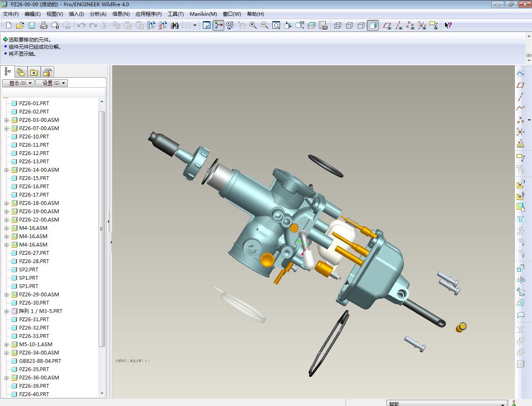Create a new file with toolbar icon
532x406 pixels.
tap(8, 25)
